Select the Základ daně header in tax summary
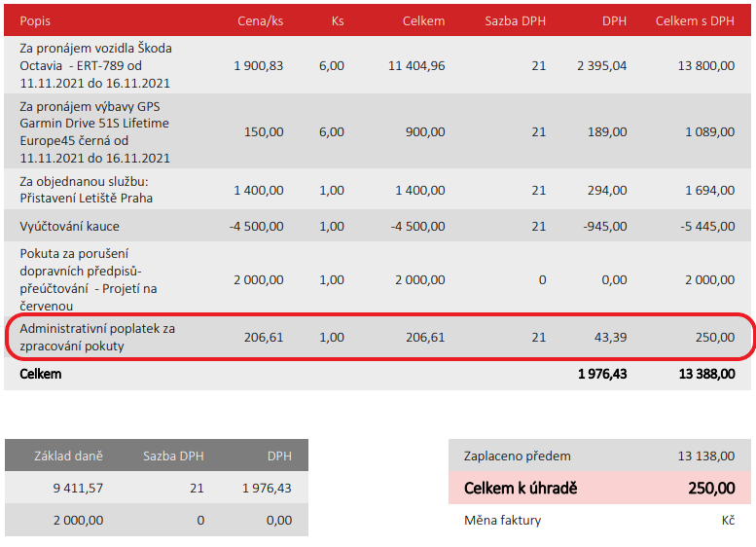756x547 pixels. tap(68, 456)
